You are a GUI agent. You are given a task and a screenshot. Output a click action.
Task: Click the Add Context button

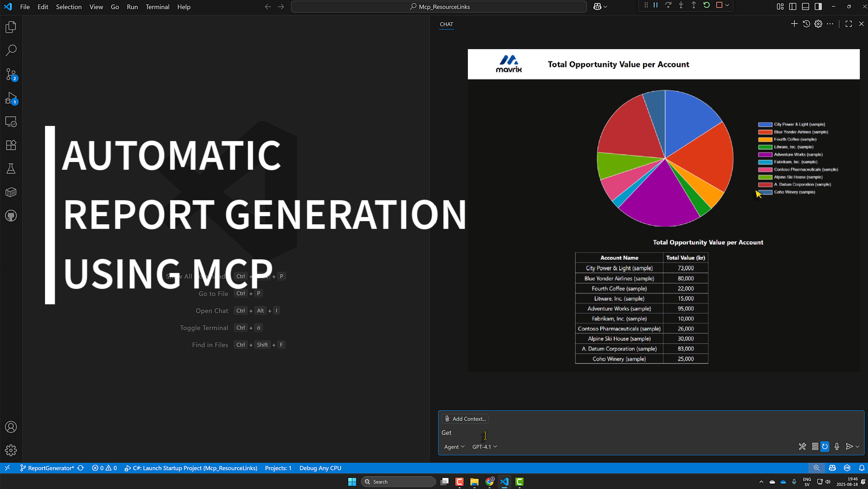[x=465, y=418]
